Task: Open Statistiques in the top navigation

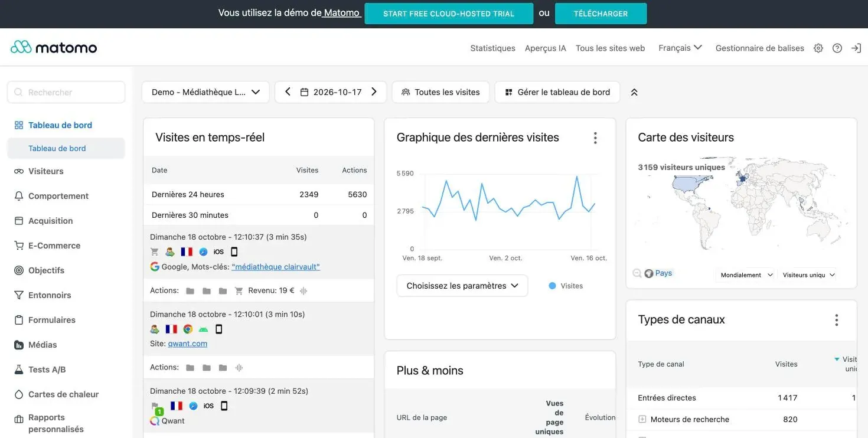Action: point(492,48)
